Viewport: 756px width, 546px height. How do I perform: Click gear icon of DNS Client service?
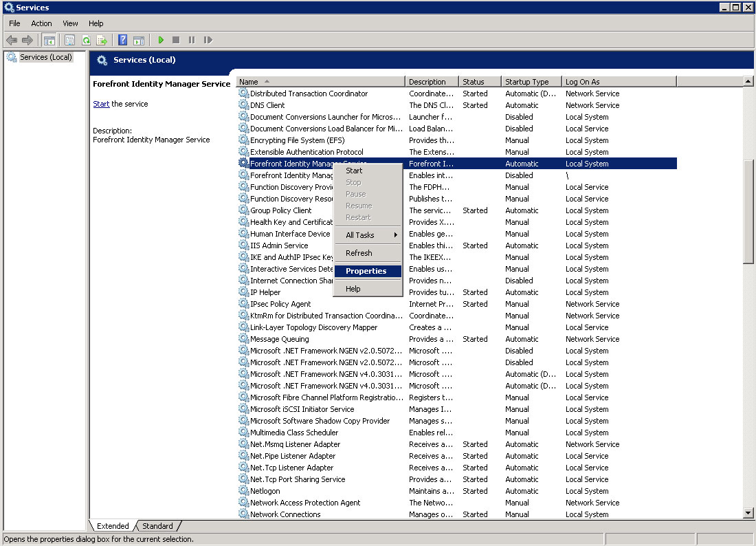coord(244,105)
